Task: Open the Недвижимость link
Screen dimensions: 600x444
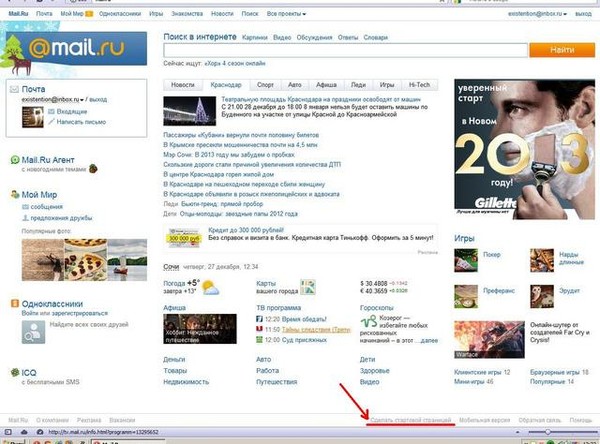Action: [186, 382]
